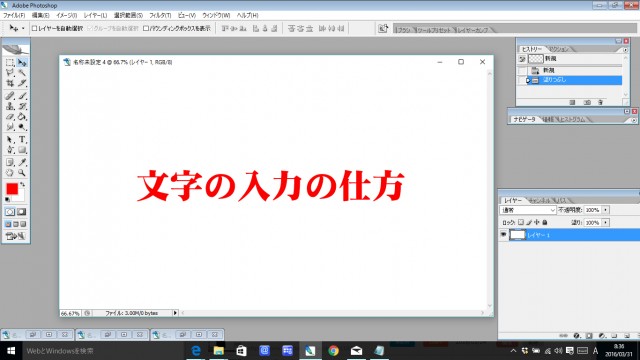
Task: Open status bar info arrow menu
Action: click(x=175, y=313)
